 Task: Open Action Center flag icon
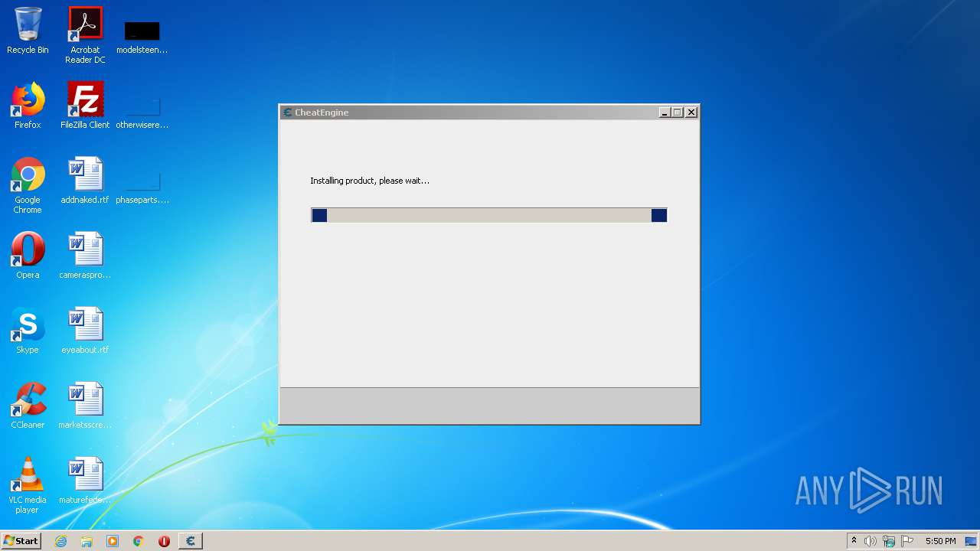click(x=907, y=541)
